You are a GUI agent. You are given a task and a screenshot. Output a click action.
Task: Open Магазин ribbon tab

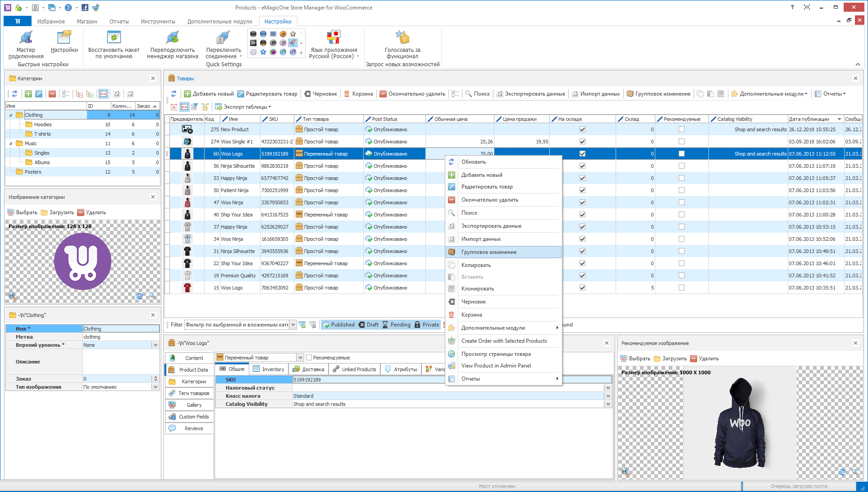pyautogui.click(x=87, y=21)
